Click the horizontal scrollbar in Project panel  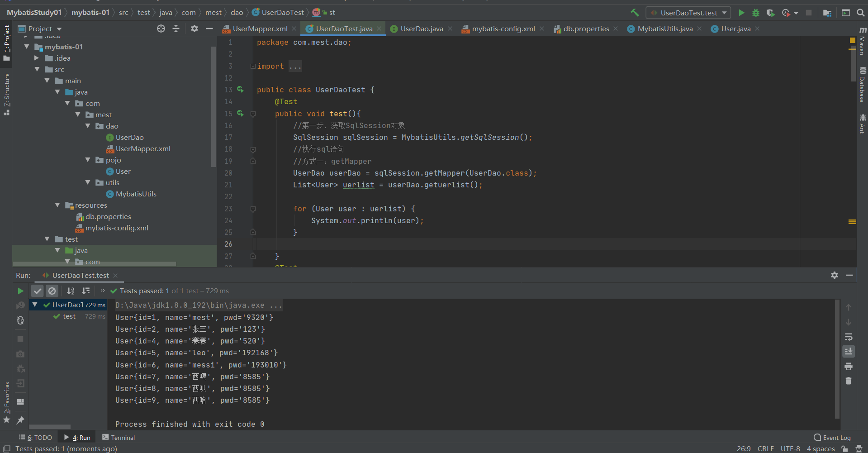(94, 264)
